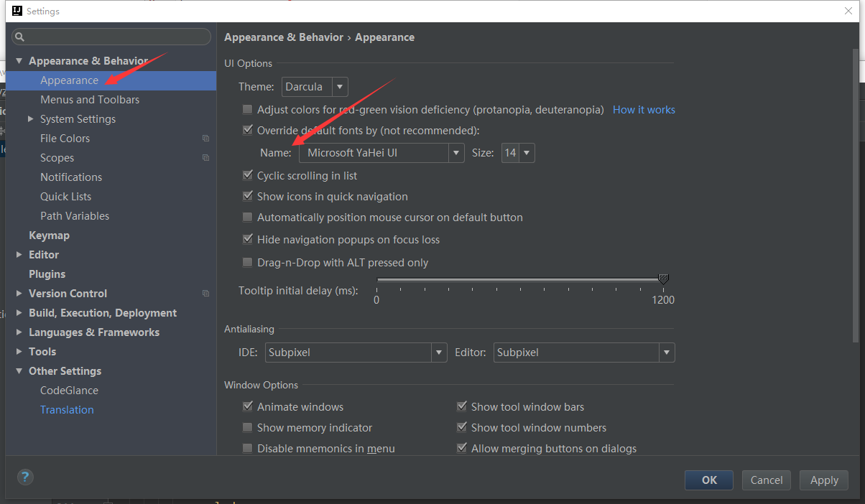Viewport: 865px width, 504px height.
Task: Toggle Show tool window bars
Action: tap(462, 407)
